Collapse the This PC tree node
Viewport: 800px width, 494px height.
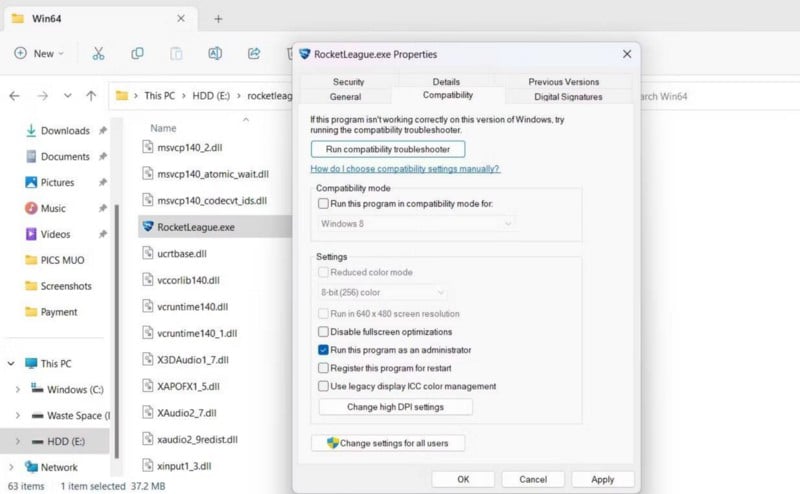pos(11,364)
